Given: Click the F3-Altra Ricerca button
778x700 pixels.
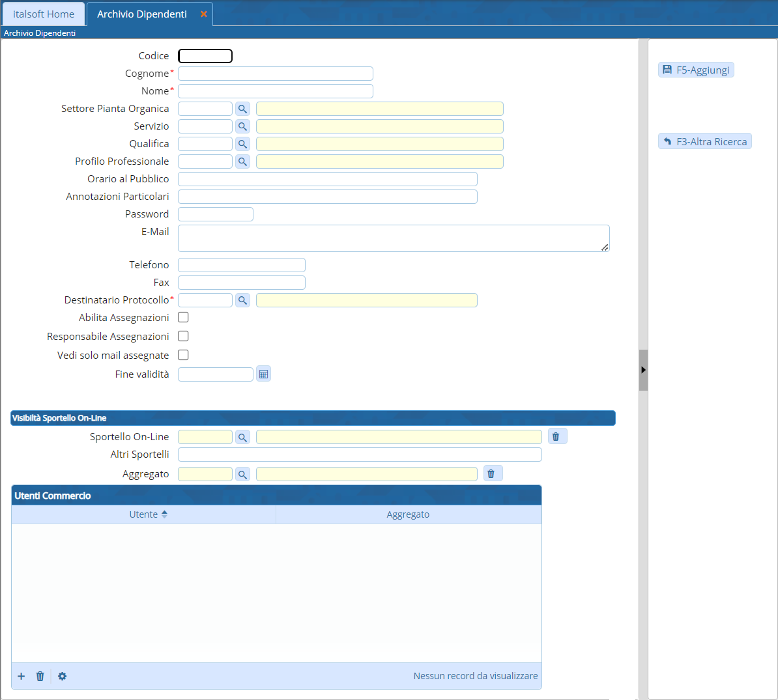Looking at the screenshot, I should coord(704,142).
